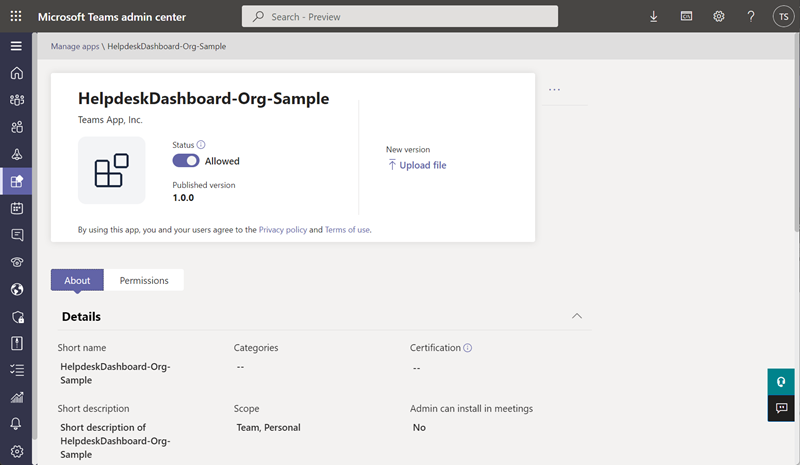Open the help question mark icon

click(751, 16)
